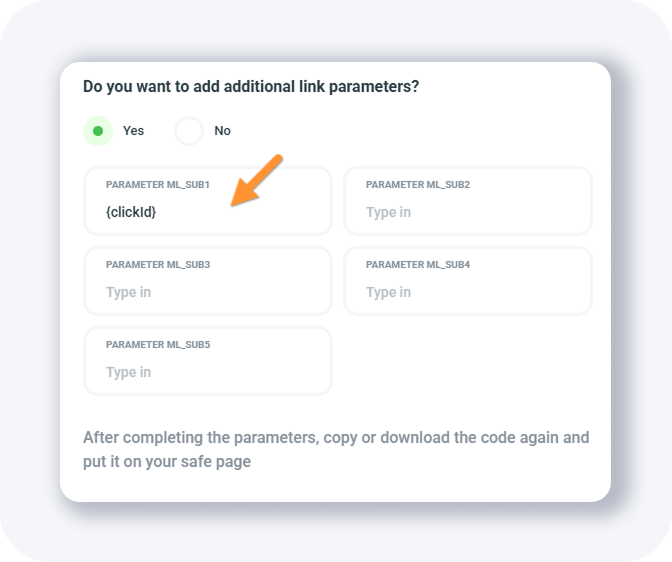Select the No radio button
This screenshot has width=672, height=562.
click(189, 131)
